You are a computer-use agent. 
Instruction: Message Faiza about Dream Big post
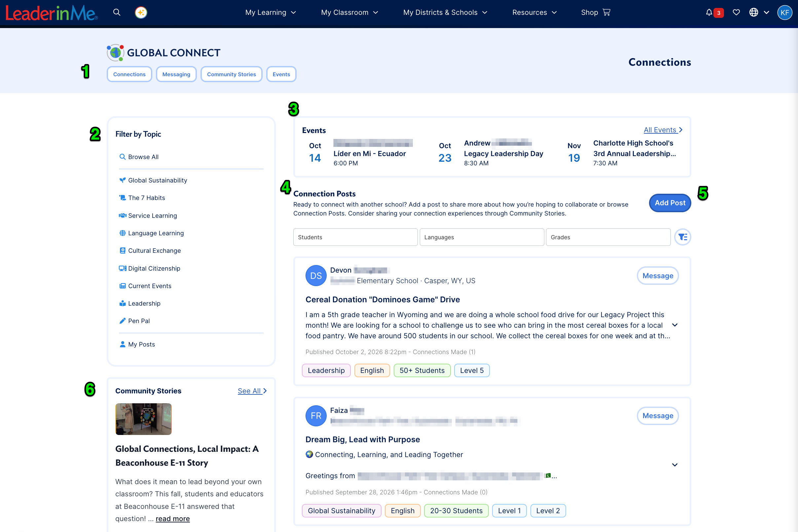(x=657, y=415)
